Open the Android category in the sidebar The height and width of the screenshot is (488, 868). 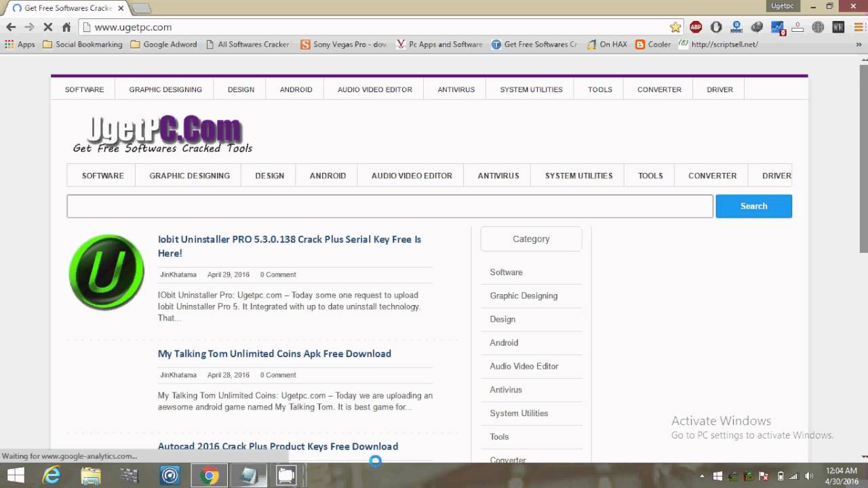coord(504,343)
